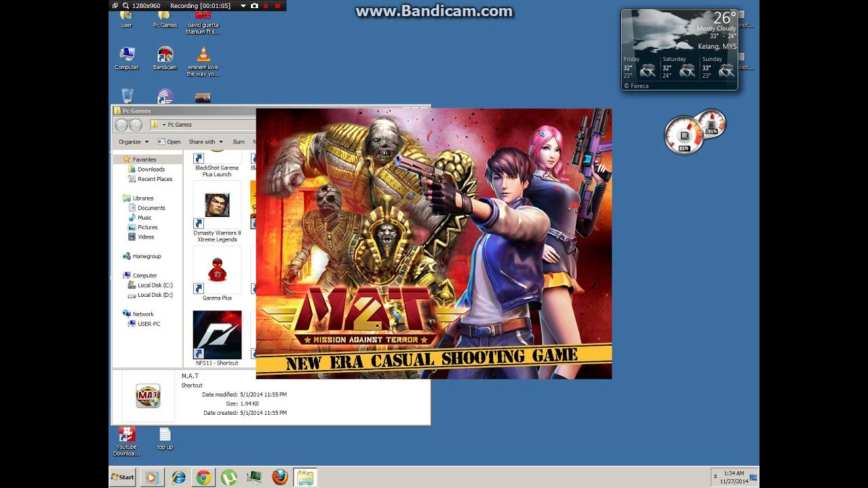Open Downloads in navigation pane
Image resolution: width=868 pixels, height=488 pixels.
coord(146,169)
